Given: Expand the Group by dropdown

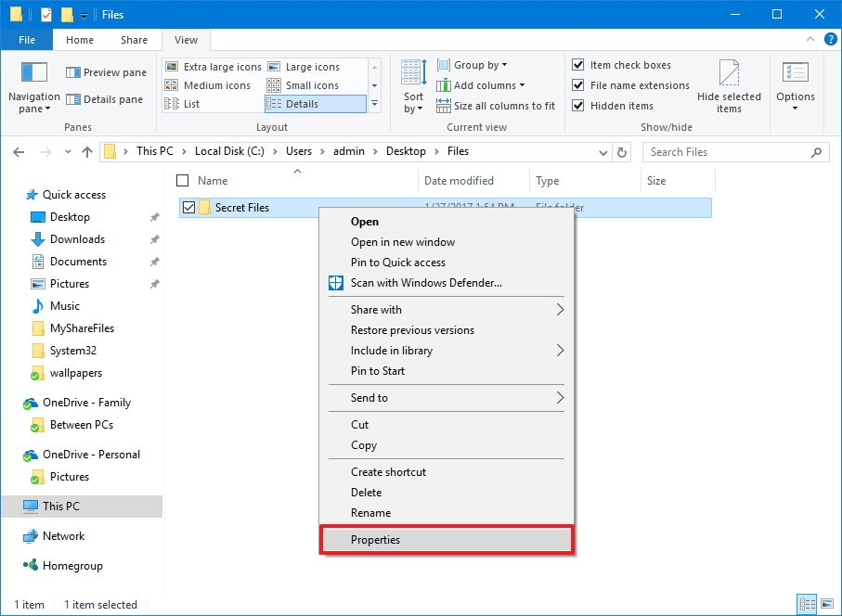Looking at the screenshot, I should coord(479,65).
